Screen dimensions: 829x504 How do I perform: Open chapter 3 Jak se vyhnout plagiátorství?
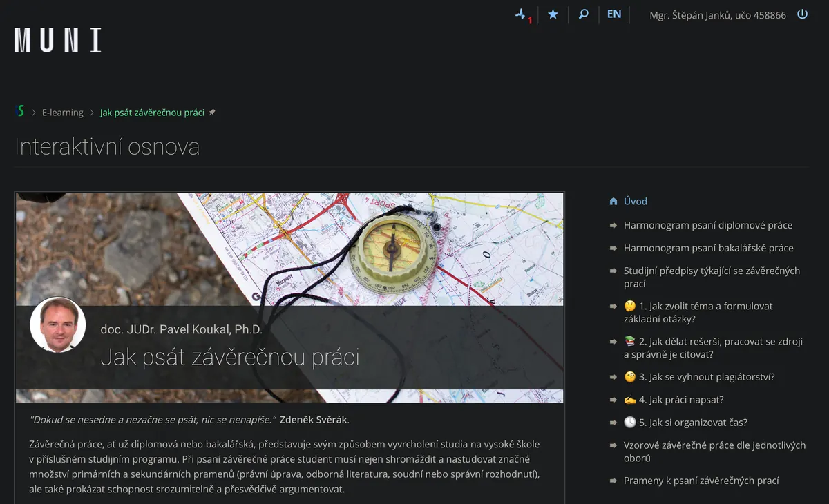click(699, 377)
